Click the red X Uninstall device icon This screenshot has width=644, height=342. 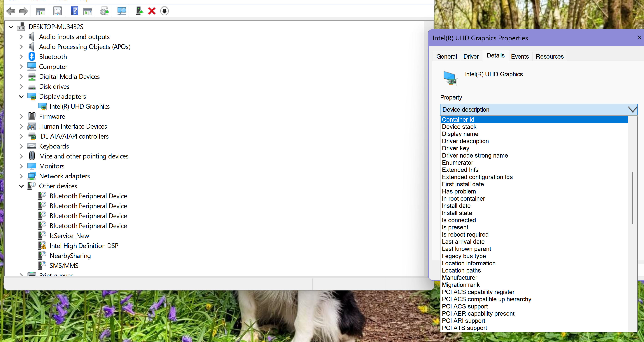(x=152, y=11)
